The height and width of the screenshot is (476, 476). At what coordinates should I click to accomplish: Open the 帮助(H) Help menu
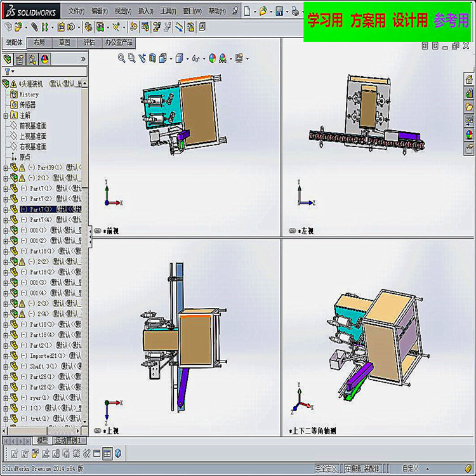coord(217,11)
